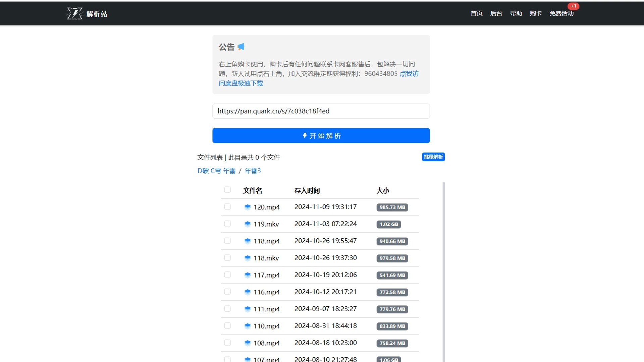
Task: Click file name 108.mp4
Action: [267, 343]
